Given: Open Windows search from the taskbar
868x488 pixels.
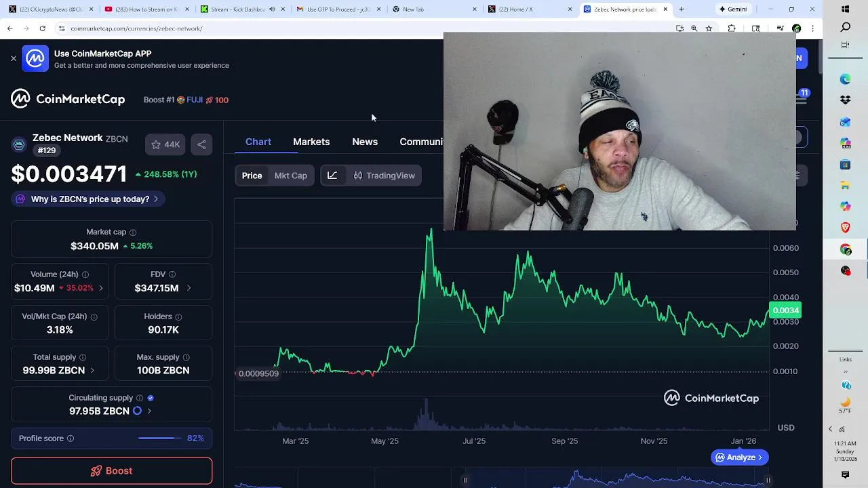Looking at the screenshot, I should [845, 28].
